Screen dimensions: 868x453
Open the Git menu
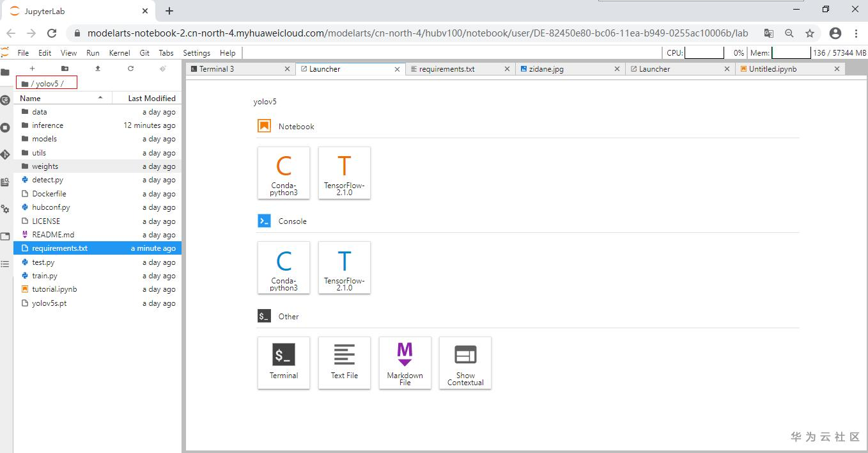click(x=144, y=53)
